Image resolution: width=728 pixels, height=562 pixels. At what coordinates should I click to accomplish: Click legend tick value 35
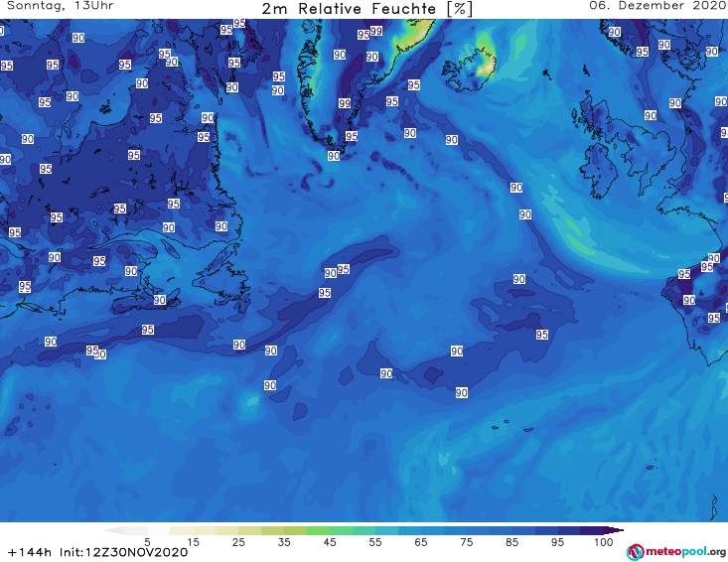pos(284,542)
